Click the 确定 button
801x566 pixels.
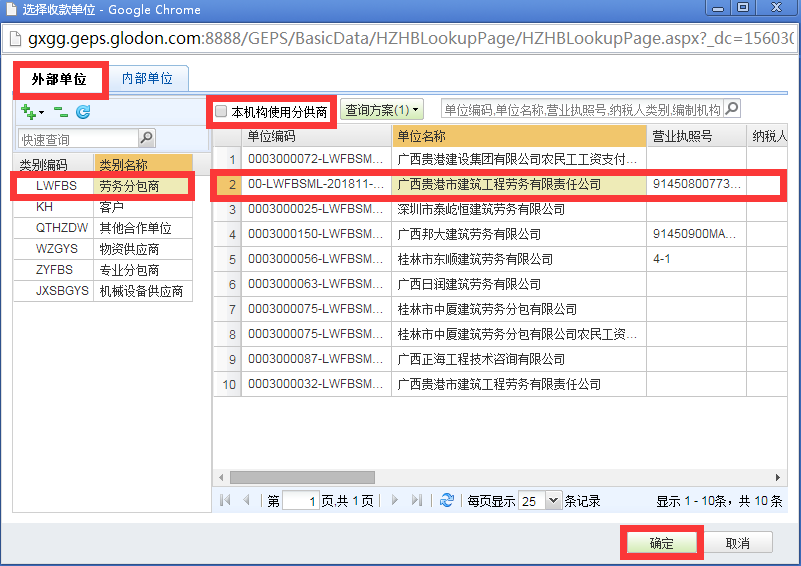click(x=662, y=543)
